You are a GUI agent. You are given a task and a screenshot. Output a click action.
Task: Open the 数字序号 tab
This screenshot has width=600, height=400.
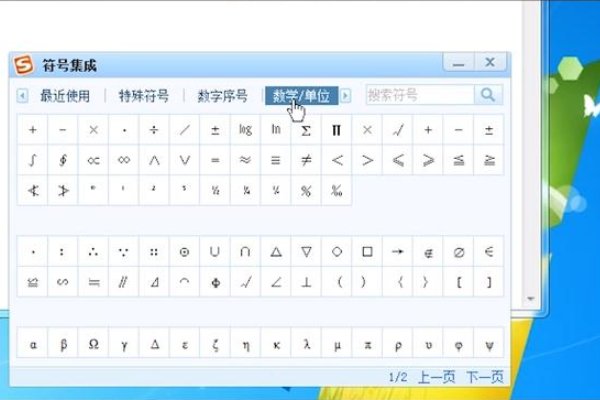coord(223,96)
